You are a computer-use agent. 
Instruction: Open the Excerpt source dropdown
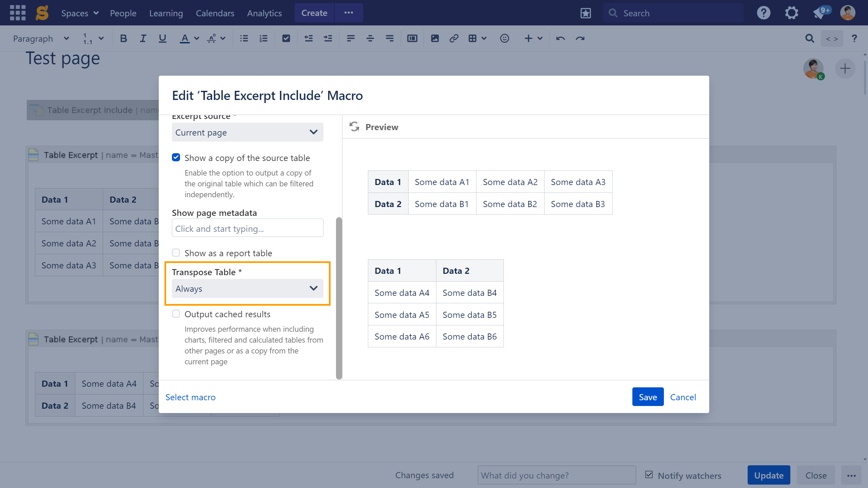[x=248, y=132]
